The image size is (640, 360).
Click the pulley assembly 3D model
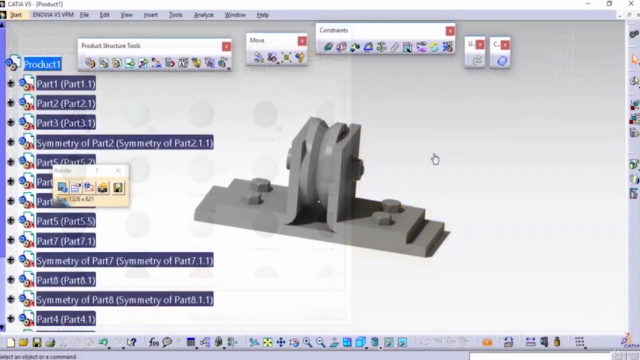pos(322,188)
